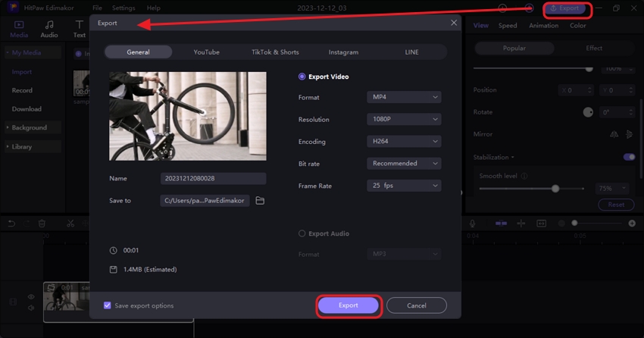Screen dimensions: 644x338
Task: Switch to the YouTube export tab
Action: 207,52
